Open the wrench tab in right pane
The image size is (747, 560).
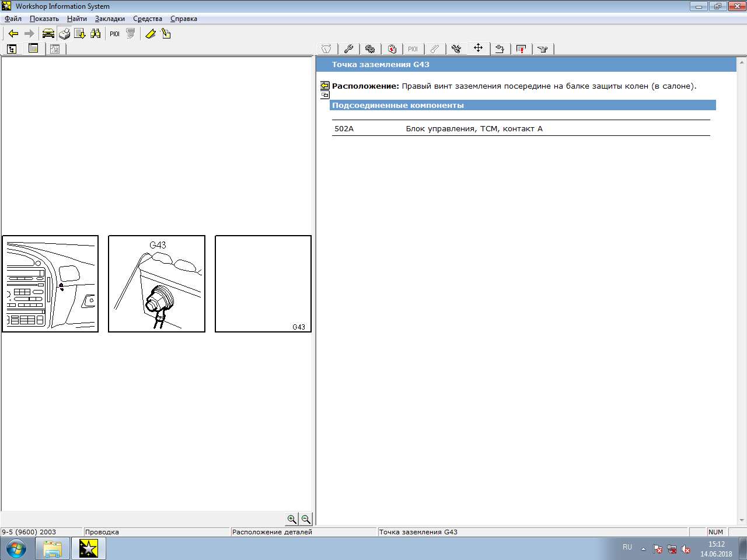(348, 49)
